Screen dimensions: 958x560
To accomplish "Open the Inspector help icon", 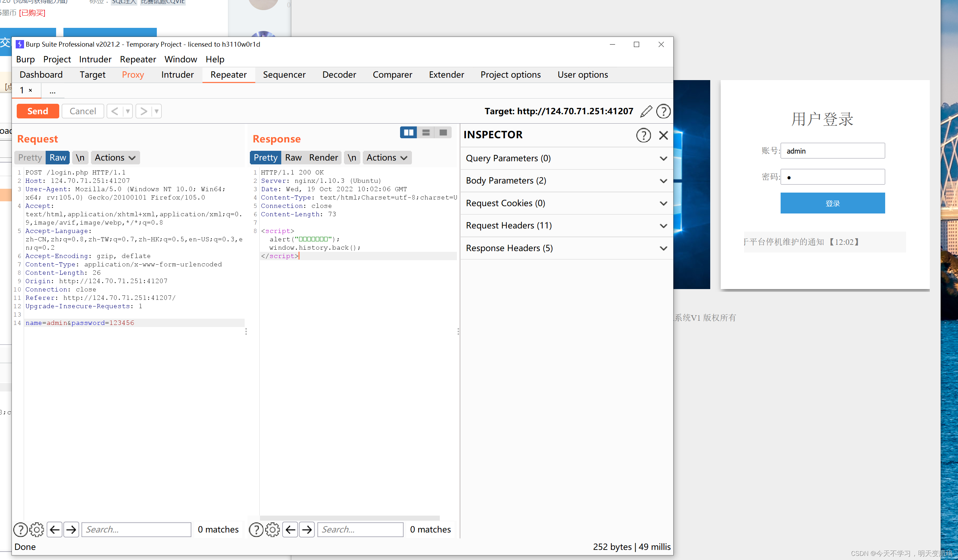I will click(643, 135).
